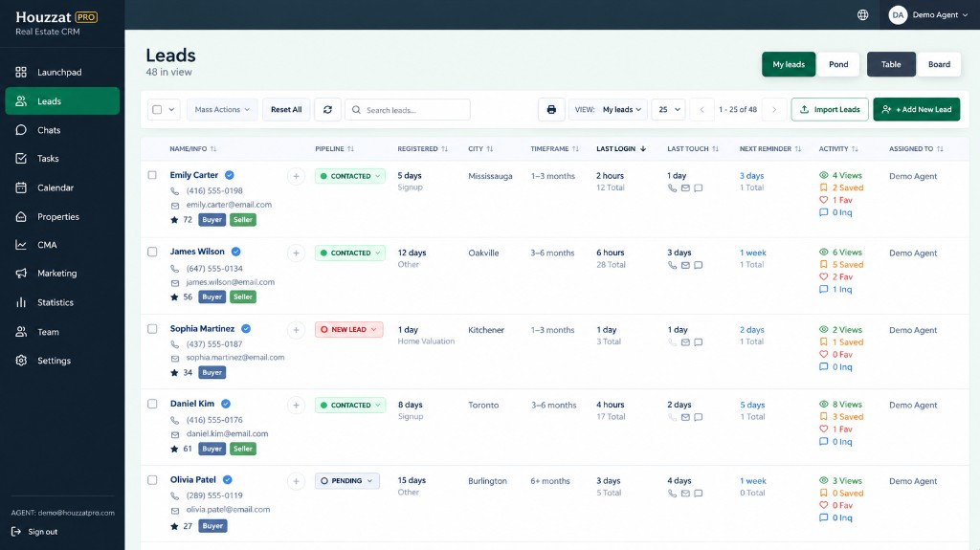
Task: Click phone icon in Emily Carter's last touch
Action: pos(673,188)
